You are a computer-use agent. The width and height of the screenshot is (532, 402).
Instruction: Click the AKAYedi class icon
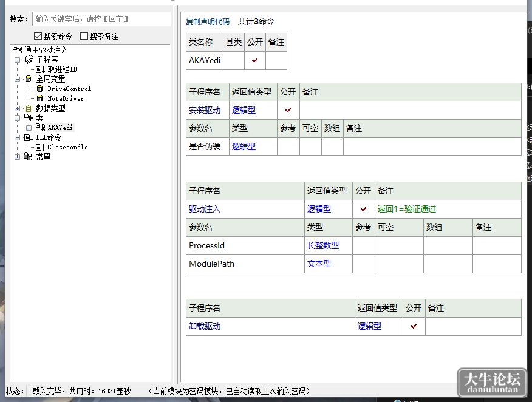coord(40,127)
